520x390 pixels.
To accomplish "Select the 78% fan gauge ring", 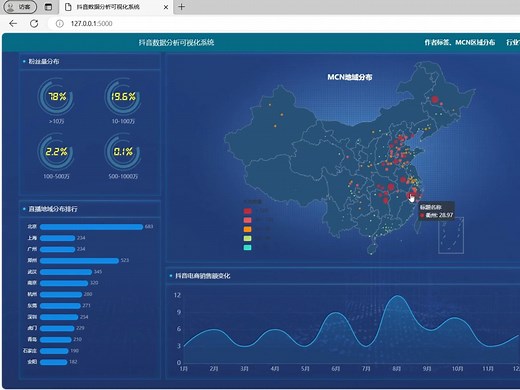I will tap(56, 97).
